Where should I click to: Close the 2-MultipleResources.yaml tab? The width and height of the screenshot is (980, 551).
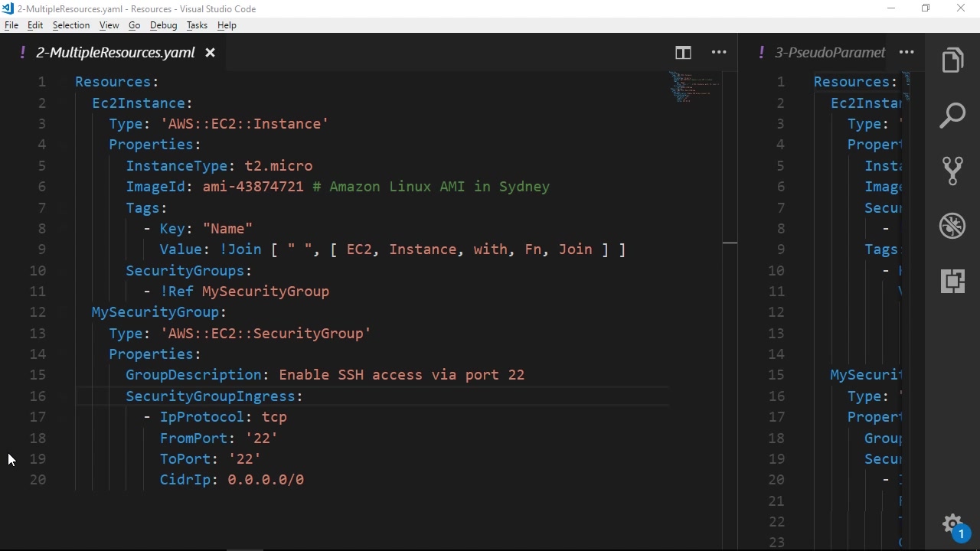210,53
